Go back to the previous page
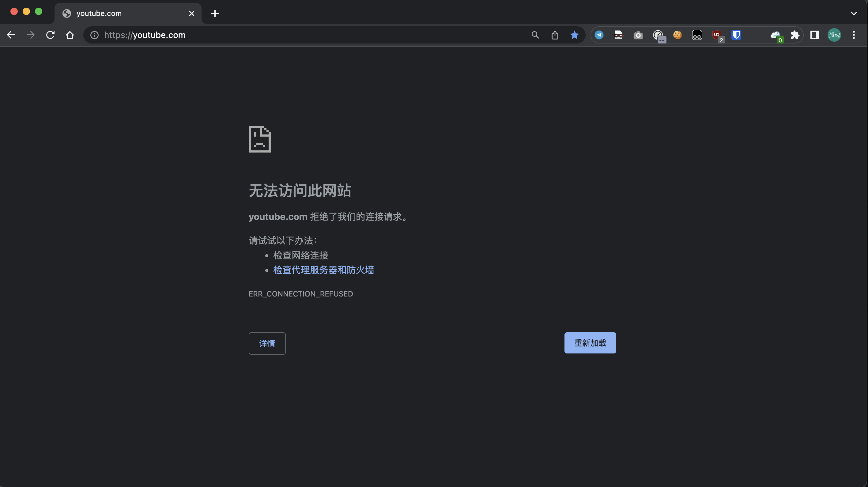The image size is (868, 487). point(11,35)
